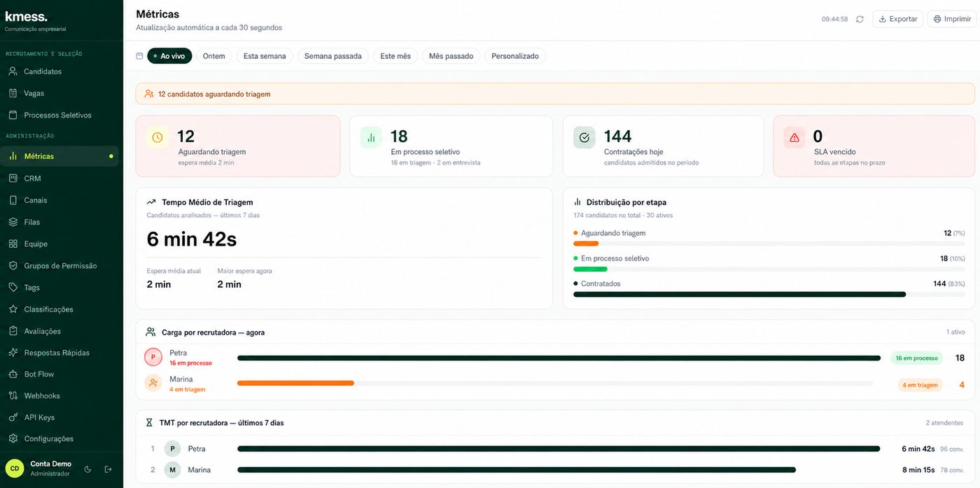Select the Esta semana filter

[265, 56]
